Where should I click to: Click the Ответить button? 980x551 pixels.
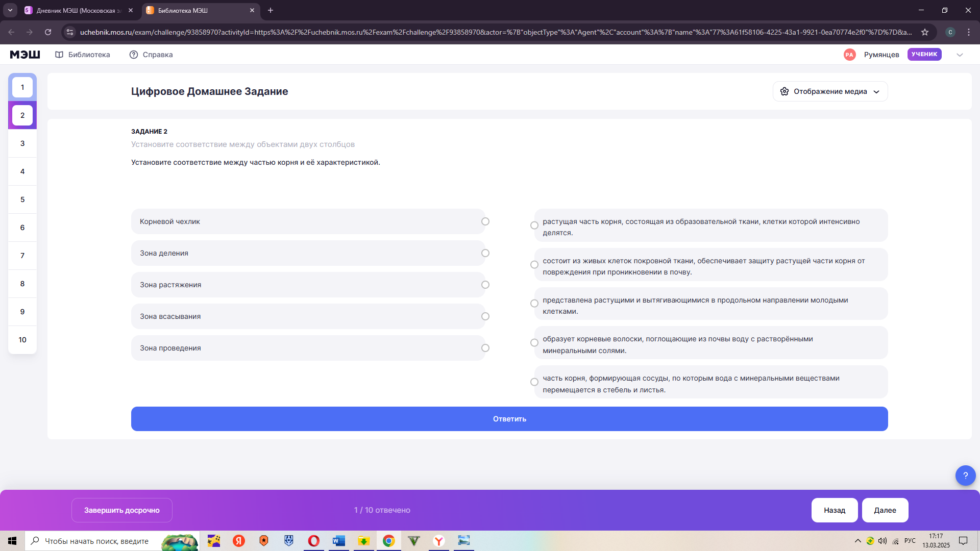pos(509,419)
